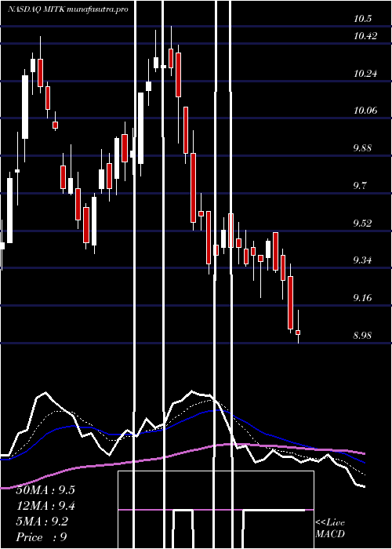Click the 9.88 price axis label
The height and width of the screenshot is (549, 392).
(x=362, y=148)
